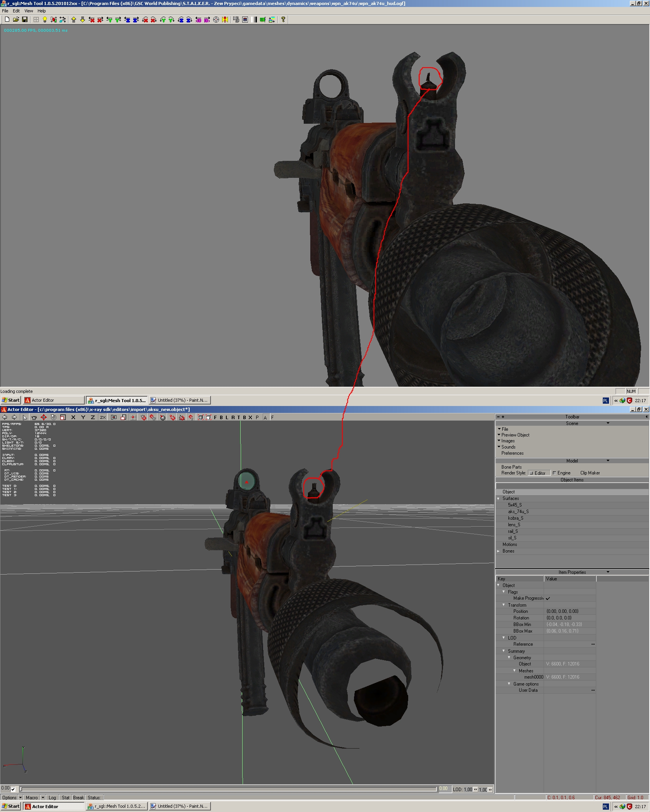Collapse the Transform property group
The height and width of the screenshot is (812, 650).
504,605
